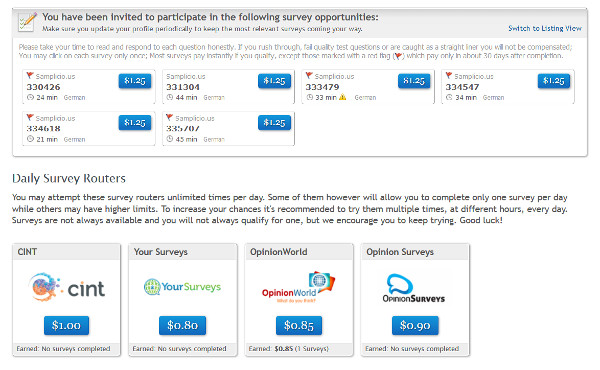Click $1.25 button for survey 335707
This screenshot has height=370, width=600.
(274, 123)
